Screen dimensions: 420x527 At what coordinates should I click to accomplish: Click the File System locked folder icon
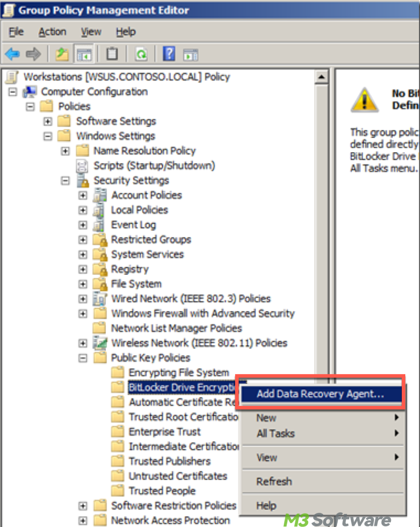100,284
